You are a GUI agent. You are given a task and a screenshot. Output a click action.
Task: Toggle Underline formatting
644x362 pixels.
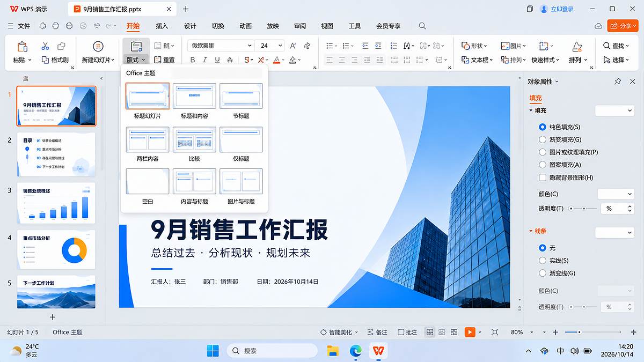coord(217,60)
